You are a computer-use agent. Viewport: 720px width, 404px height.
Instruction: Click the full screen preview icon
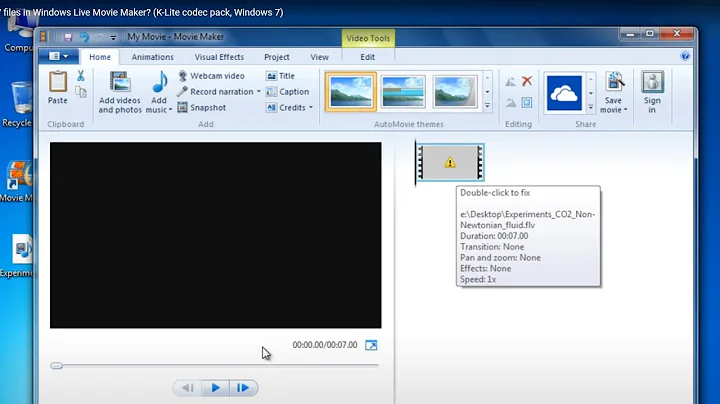click(x=371, y=345)
